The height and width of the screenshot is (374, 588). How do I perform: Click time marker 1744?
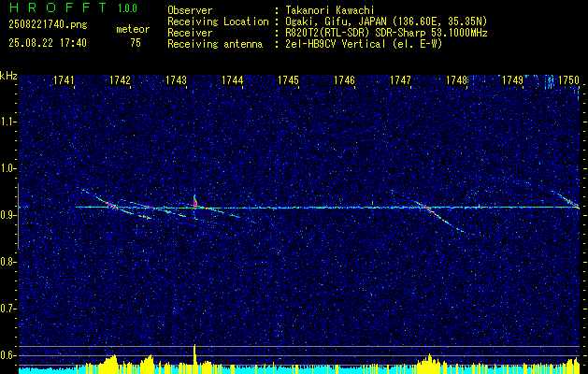coord(232,79)
